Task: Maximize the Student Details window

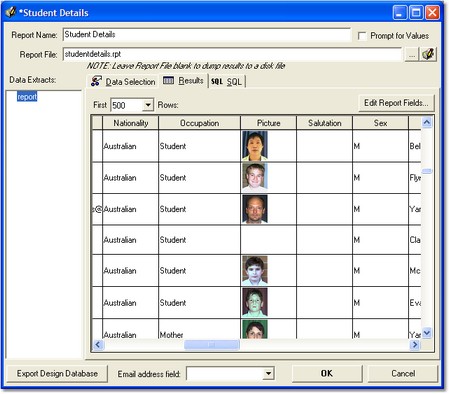Action: pos(416,13)
